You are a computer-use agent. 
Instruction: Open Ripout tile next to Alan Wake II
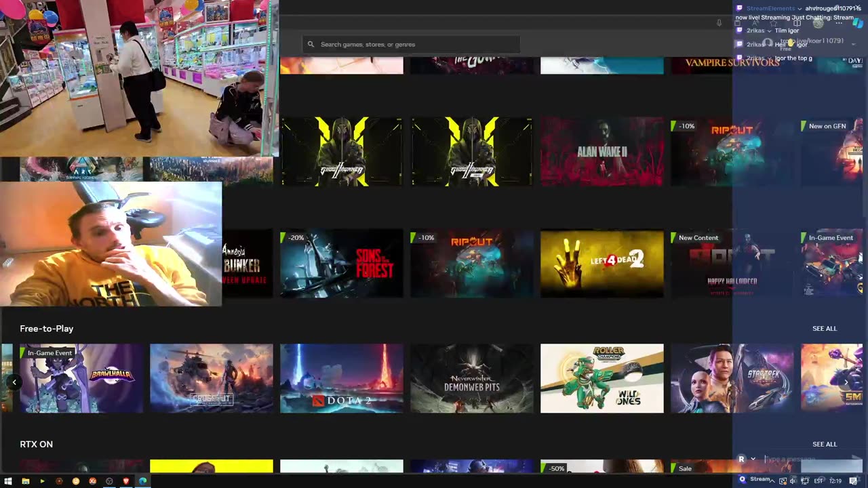pos(732,152)
